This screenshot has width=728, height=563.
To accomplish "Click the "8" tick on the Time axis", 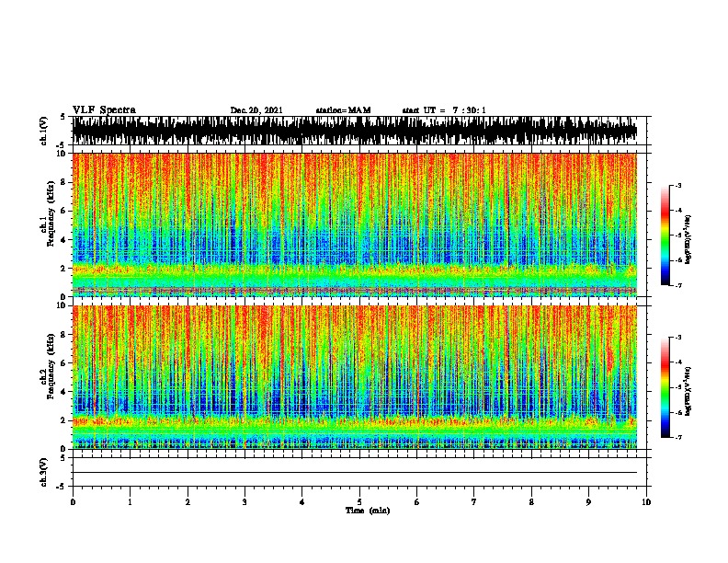I will pos(531,502).
